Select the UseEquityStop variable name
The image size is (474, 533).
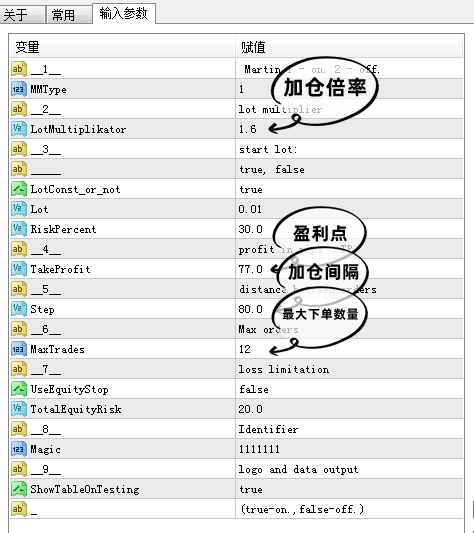(69, 390)
